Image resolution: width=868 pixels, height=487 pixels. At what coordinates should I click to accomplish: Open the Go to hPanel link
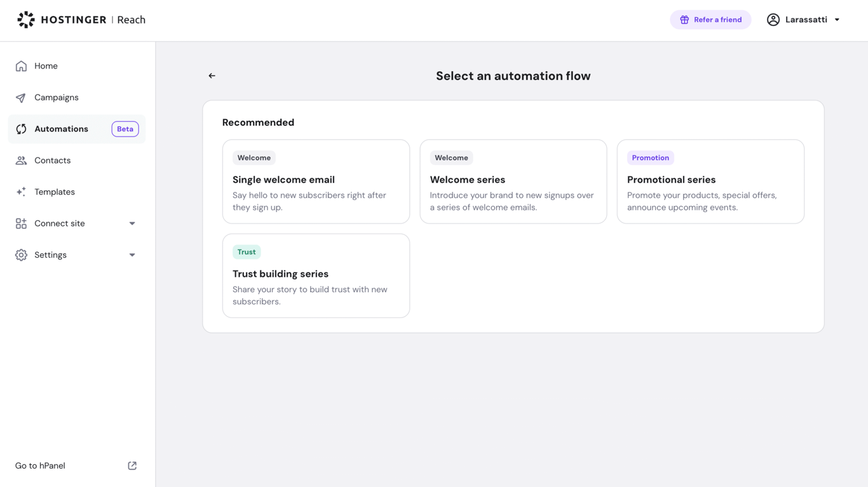(x=39, y=465)
